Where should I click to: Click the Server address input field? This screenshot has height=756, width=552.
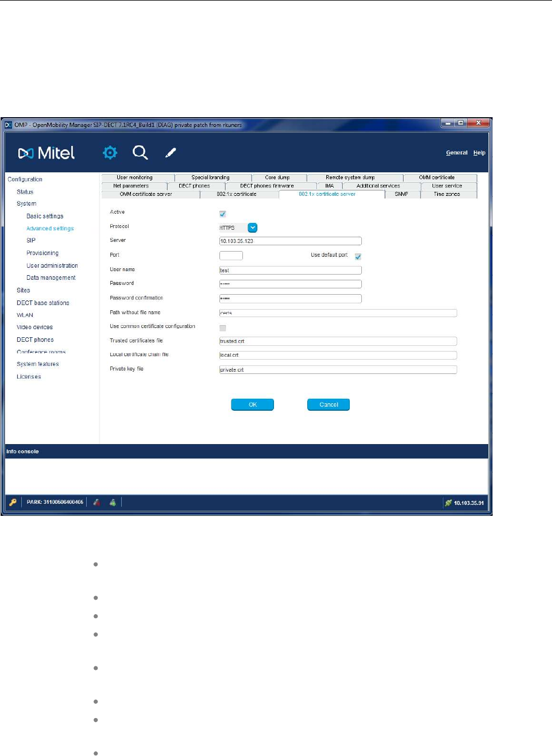coord(291,241)
